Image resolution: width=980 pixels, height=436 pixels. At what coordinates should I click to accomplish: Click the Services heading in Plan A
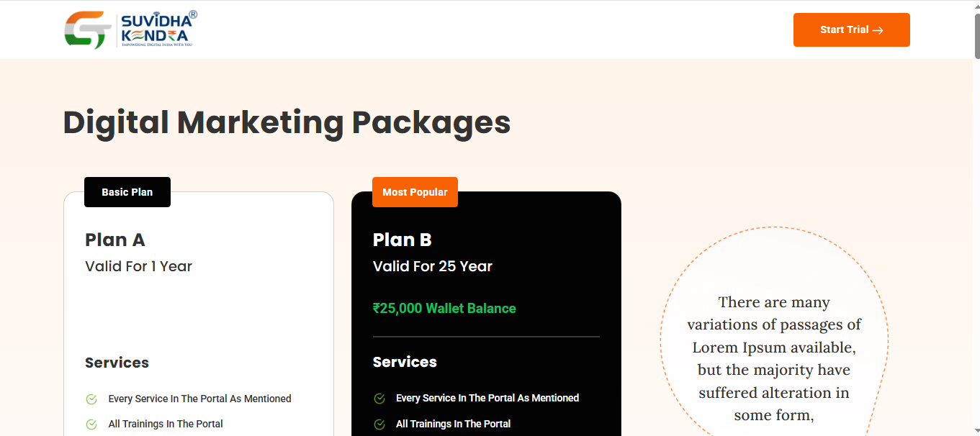pyautogui.click(x=117, y=363)
